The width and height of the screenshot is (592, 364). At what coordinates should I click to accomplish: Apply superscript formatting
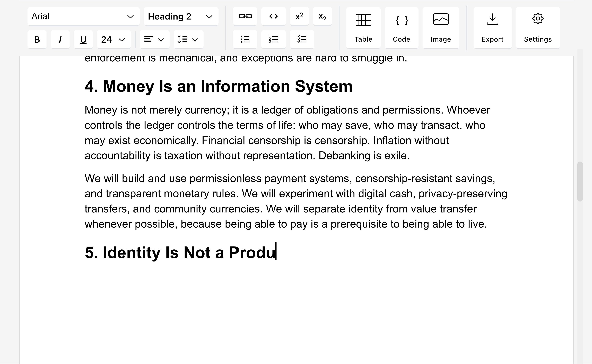[x=299, y=16]
